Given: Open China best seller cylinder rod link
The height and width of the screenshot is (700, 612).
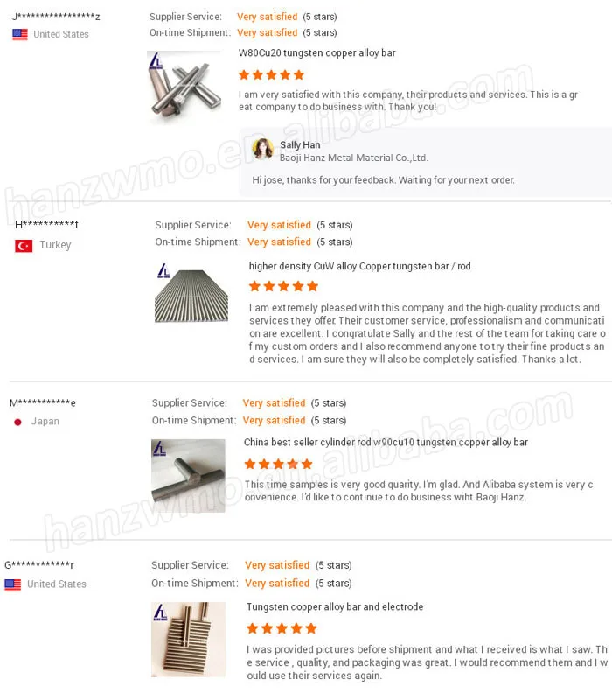Looking at the screenshot, I should 386,443.
